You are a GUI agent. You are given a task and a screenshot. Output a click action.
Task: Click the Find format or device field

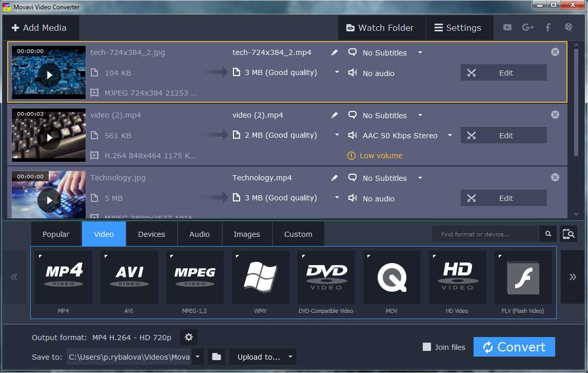coord(485,234)
